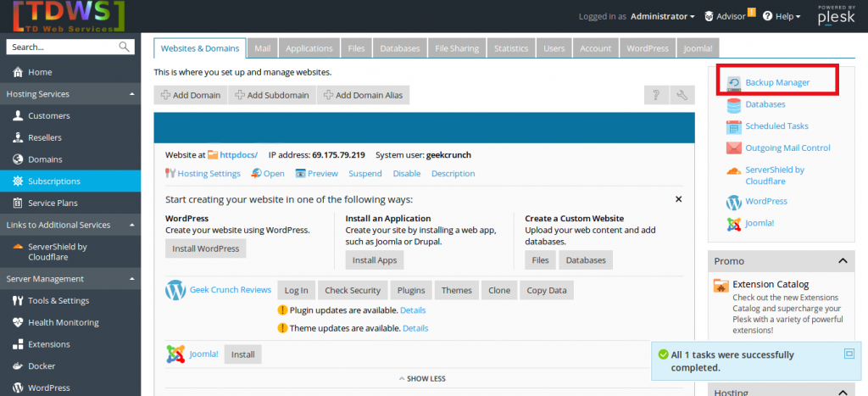
Task: Open the Account tab
Action: [596, 48]
